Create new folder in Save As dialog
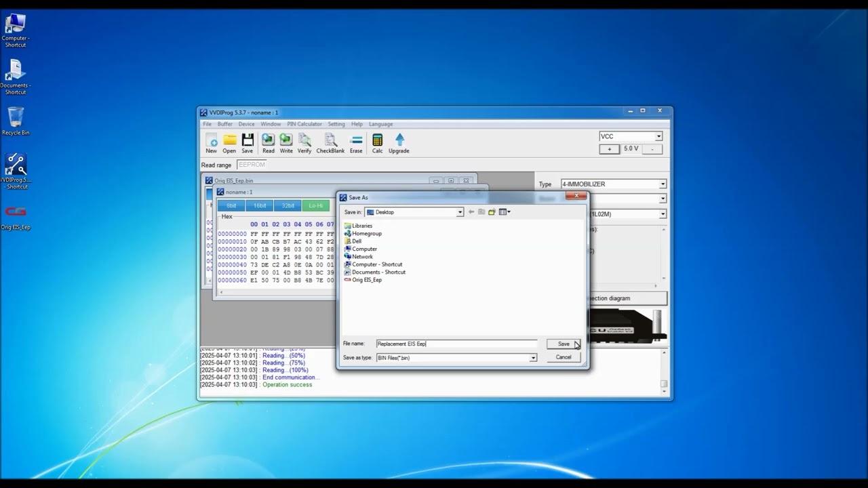This screenshot has width=868, height=488. 492,212
